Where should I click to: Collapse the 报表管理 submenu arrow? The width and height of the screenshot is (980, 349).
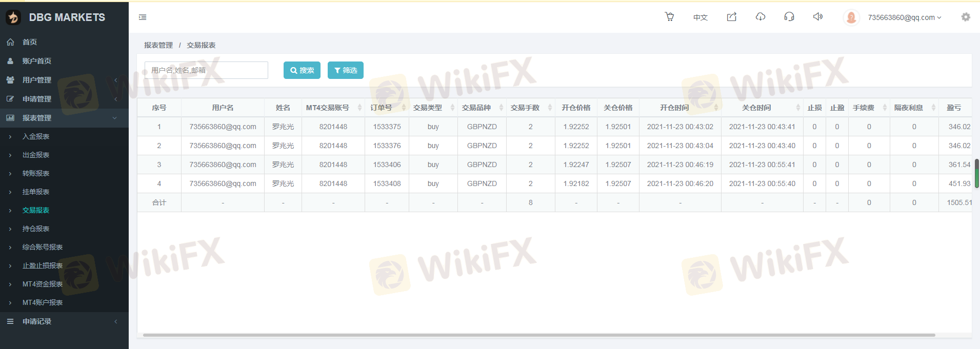tap(114, 118)
